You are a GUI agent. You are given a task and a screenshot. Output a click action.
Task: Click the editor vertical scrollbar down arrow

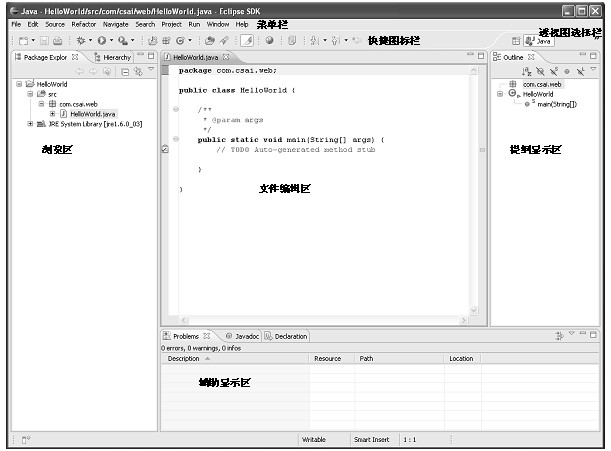click(474, 311)
